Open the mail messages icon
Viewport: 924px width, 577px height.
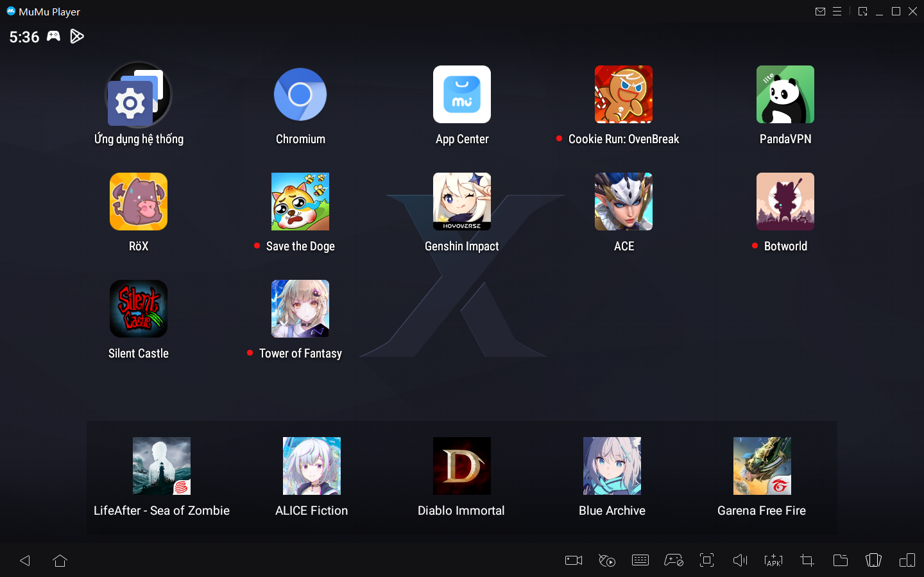(820, 12)
